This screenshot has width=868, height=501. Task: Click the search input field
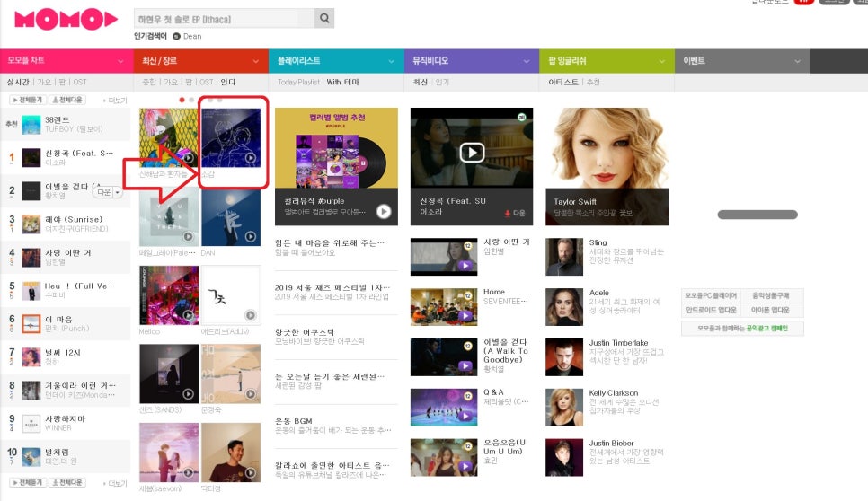tap(224, 19)
